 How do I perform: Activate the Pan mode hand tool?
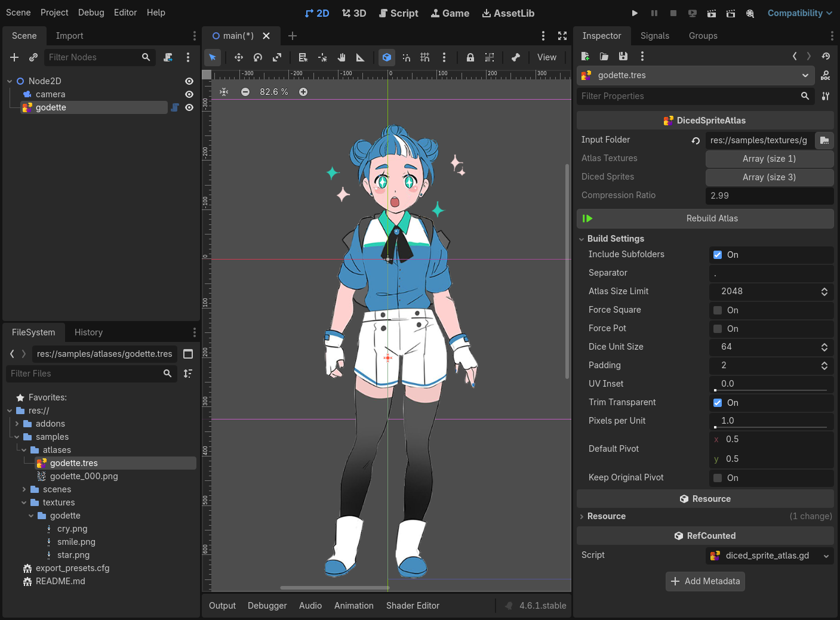coord(341,57)
